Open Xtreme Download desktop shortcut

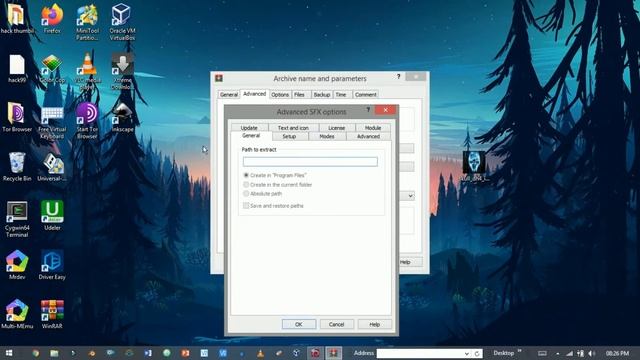(122, 71)
